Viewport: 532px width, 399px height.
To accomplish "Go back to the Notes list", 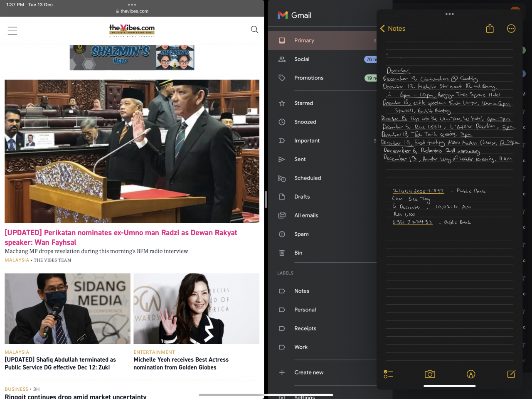I will pos(393,28).
